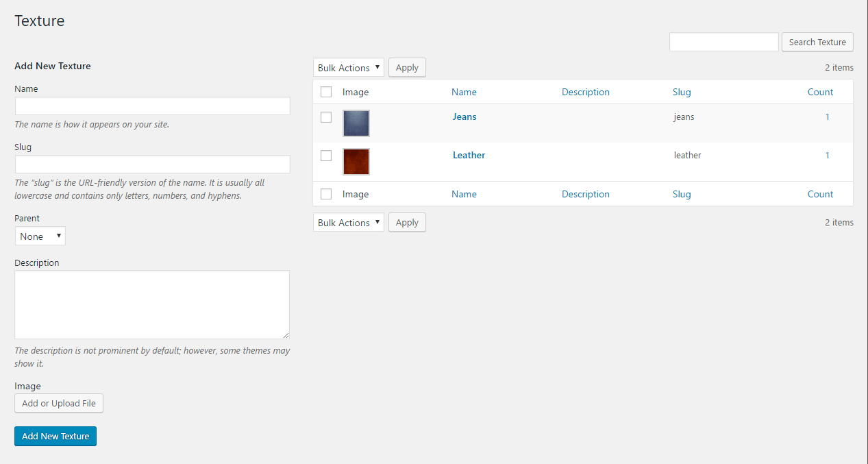Click the Leather texture thumbnail image
The image size is (868, 464).
[x=356, y=162]
